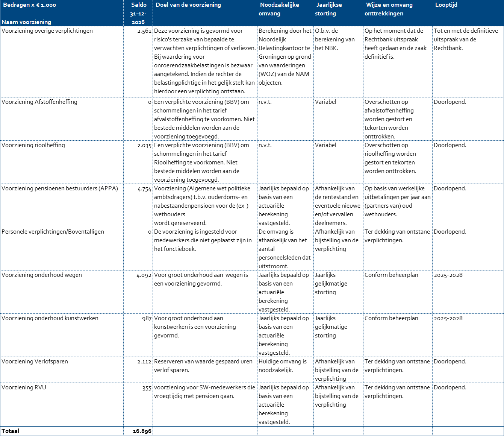The height and width of the screenshot is (436, 504).
Task: Select the 'Wijze en omvang onttrekkingen' header
Action: (389, 9)
